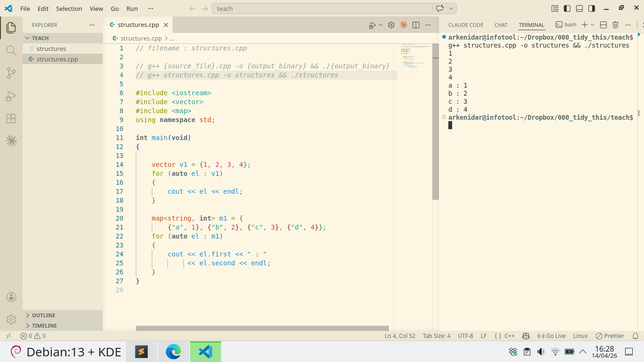Switch to the CLAUDE CODE tab

click(465, 25)
